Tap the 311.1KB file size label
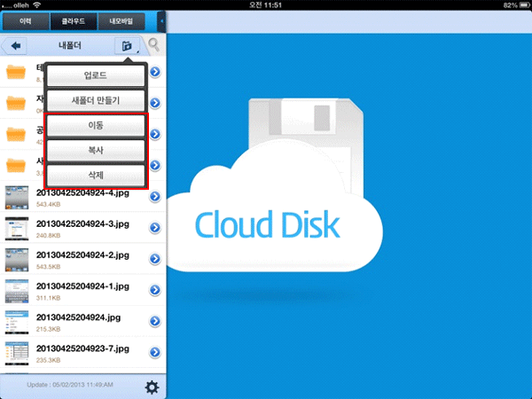The height and width of the screenshot is (399, 532). 48,298
